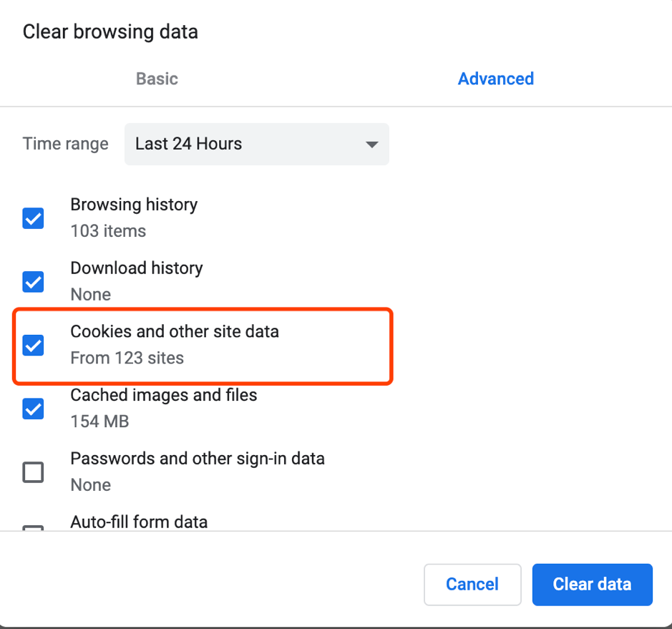The image size is (672, 629).
Task: Uncheck the Download history checkbox
Action: [x=33, y=282]
